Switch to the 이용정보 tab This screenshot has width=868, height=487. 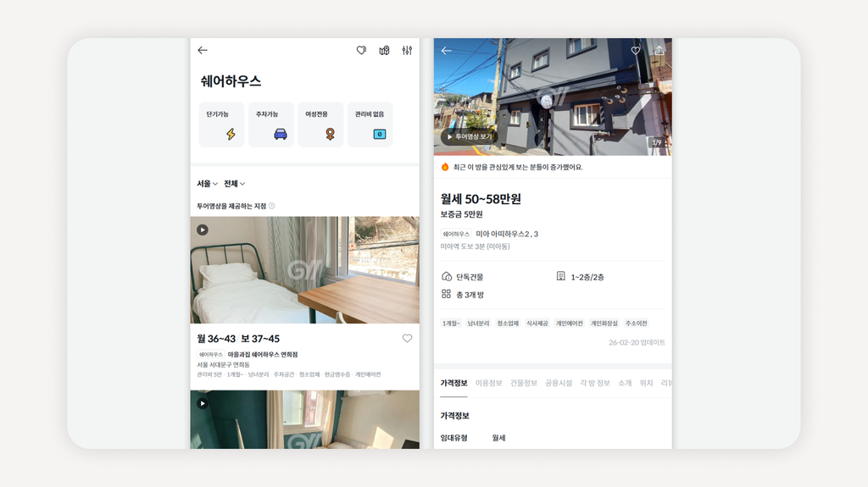coord(489,383)
